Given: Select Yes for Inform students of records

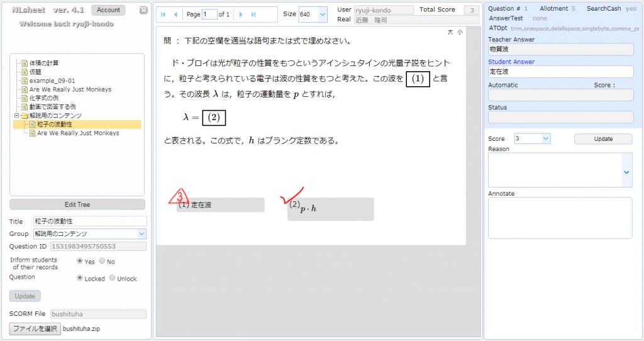Looking at the screenshot, I should (80, 261).
